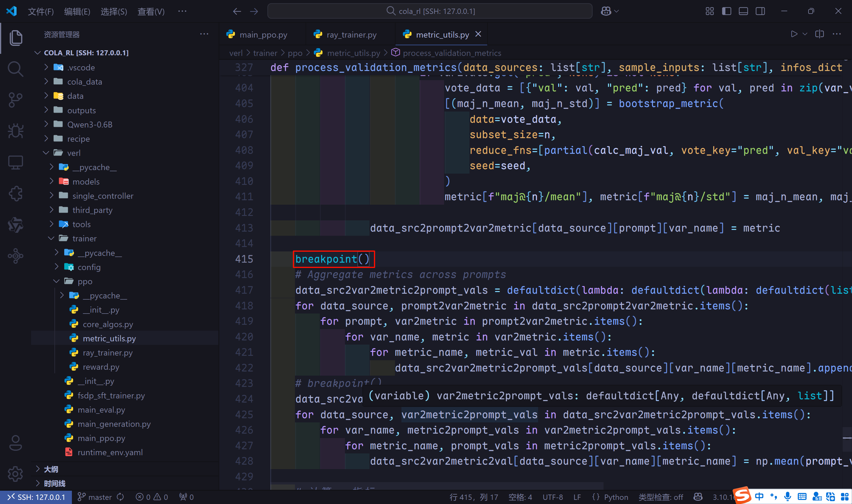Switch to ray_trainer.py tab
Viewport: 852px width, 504px height.
(351, 35)
